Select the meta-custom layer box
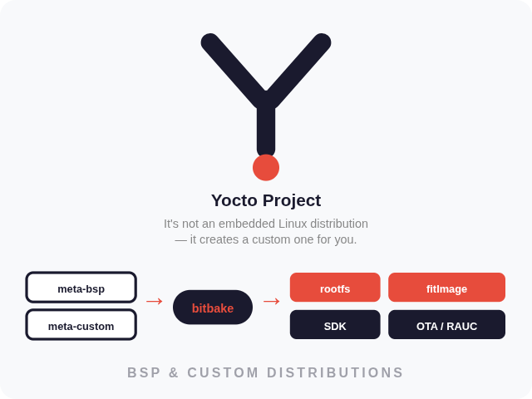This screenshot has height=399, width=532. click(81, 325)
